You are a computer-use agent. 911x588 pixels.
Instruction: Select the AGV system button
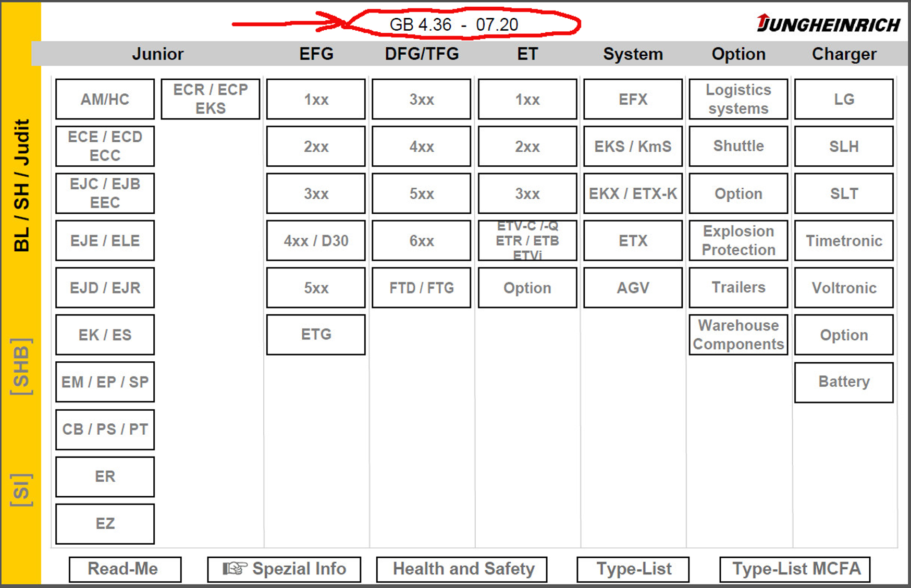tap(633, 288)
